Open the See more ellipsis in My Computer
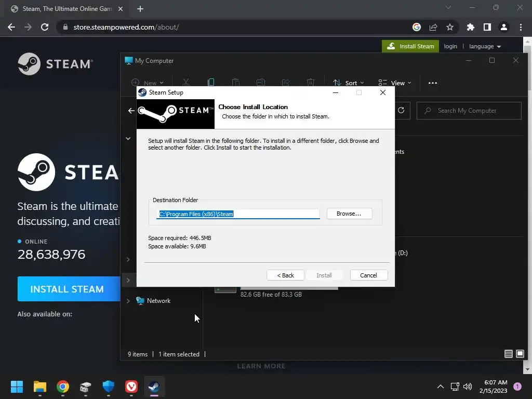Viewport: 532px width, 399px height. pos(433,83)
